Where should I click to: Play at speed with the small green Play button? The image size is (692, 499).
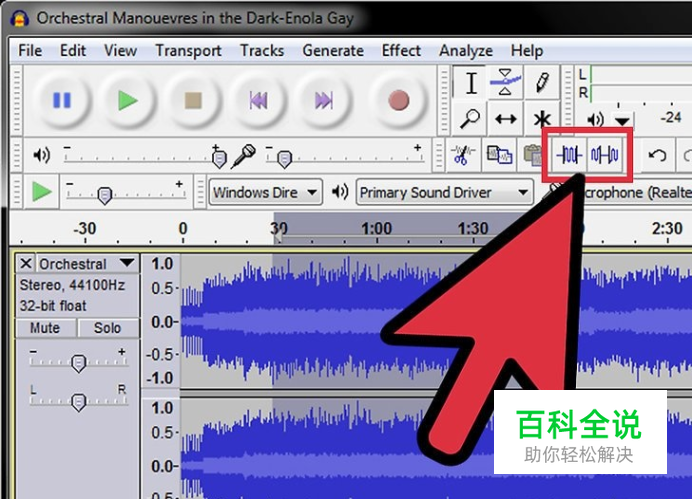pyautogui.click(x=41, y=192)
